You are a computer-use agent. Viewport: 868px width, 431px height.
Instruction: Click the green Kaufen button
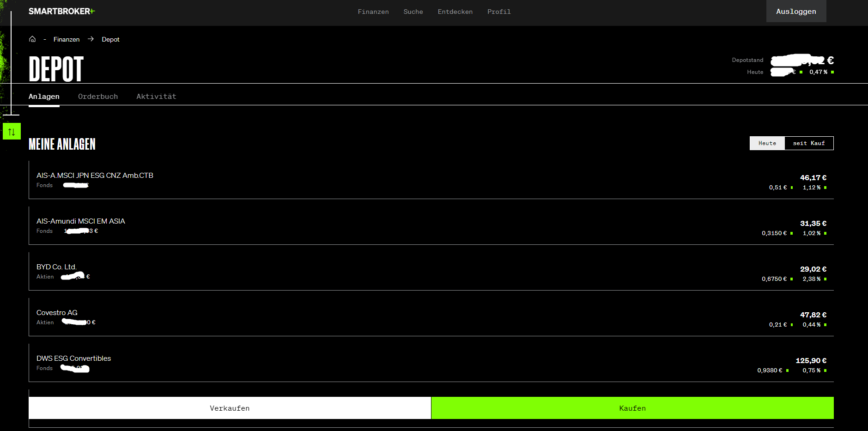pyautogui.click(x=632, y=408)
